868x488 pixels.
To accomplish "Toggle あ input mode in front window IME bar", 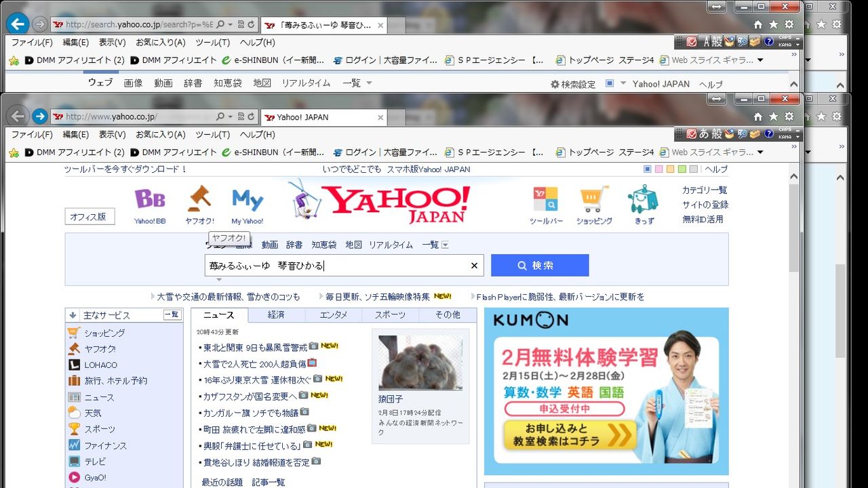I will click(x=705, y=134).
